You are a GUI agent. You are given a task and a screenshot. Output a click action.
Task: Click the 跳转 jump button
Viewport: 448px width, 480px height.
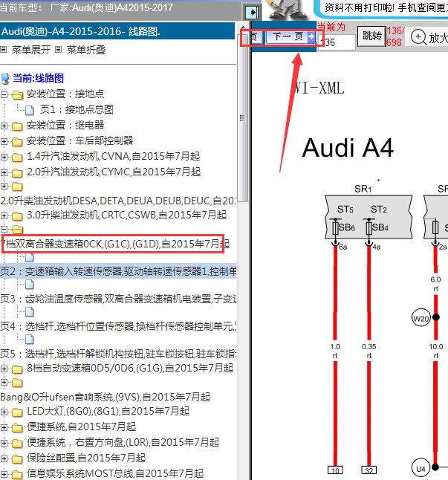point(371,36)
